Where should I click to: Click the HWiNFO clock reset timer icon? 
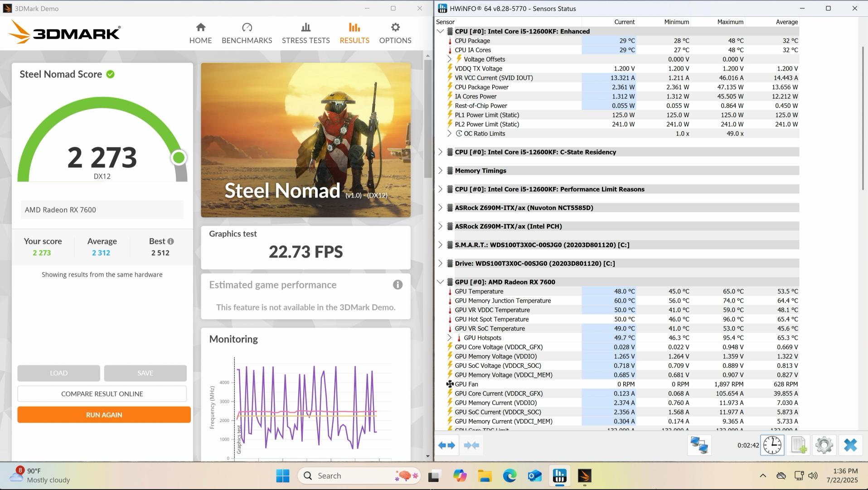tap(772, 445)
